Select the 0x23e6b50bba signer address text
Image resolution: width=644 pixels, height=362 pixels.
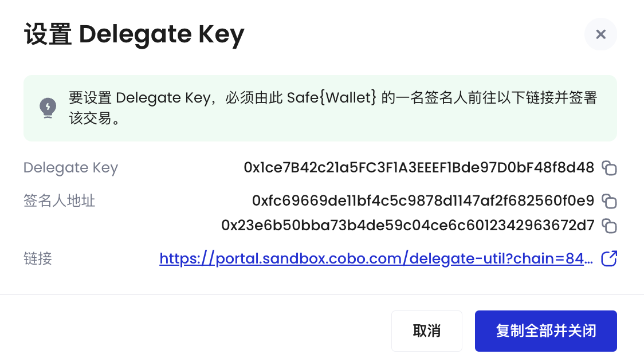click(x=408, y=225)
